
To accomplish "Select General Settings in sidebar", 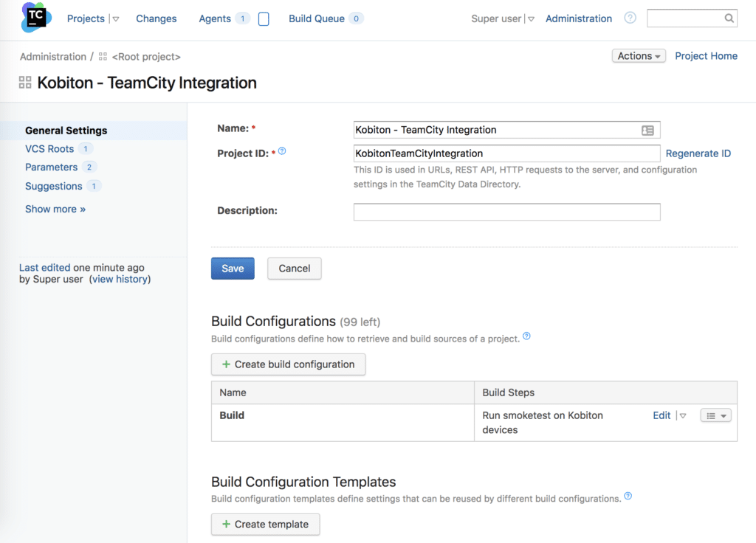I will 66,131.
